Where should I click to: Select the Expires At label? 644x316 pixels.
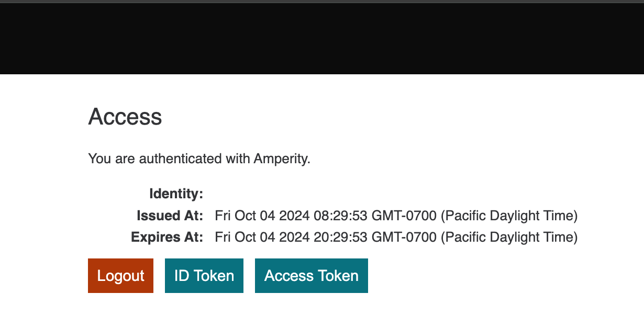(166, 237)
